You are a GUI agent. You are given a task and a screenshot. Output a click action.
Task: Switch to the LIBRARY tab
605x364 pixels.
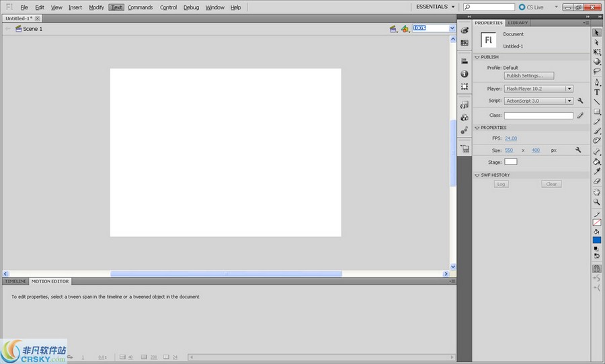click(x=518, y=23)
